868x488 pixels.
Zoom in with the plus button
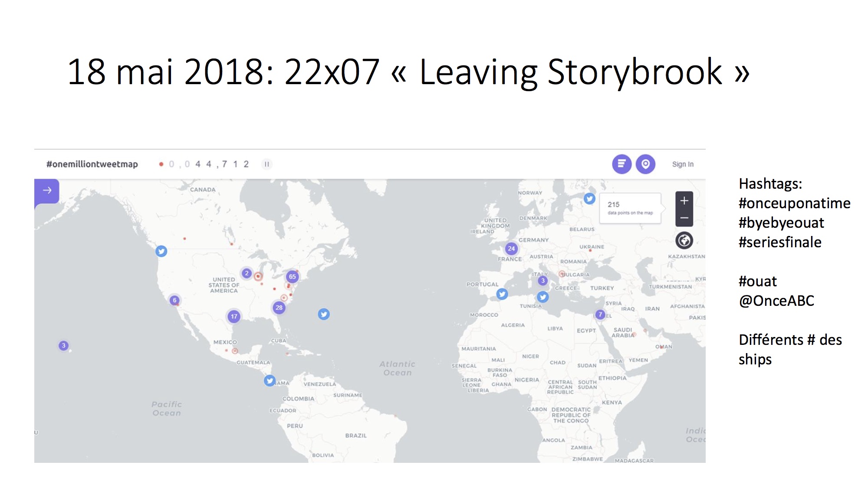(x=684, y=200)
